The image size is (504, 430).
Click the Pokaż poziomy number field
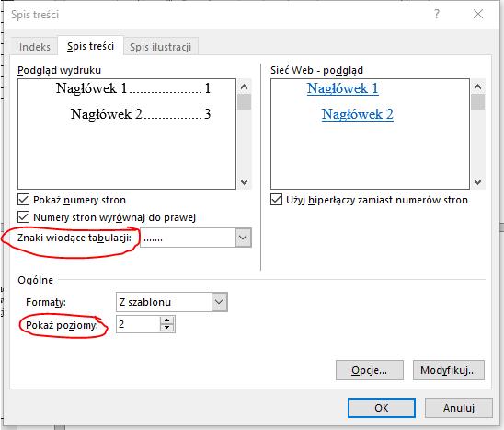click(138, 324)
